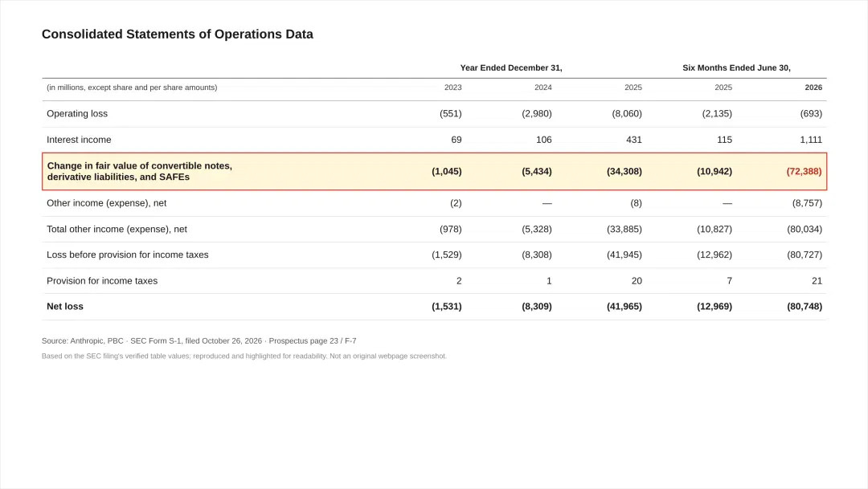The height and width of the screenshot is (489, 868).
Task: Select the in millions units note
Action: (x=132, y=88)
